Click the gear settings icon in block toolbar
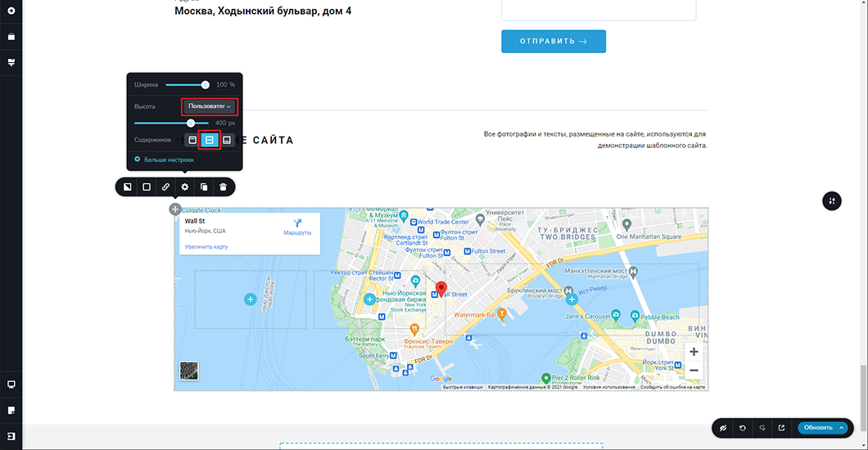This screenshot has width=868, height=450. (x=185, y=187)
